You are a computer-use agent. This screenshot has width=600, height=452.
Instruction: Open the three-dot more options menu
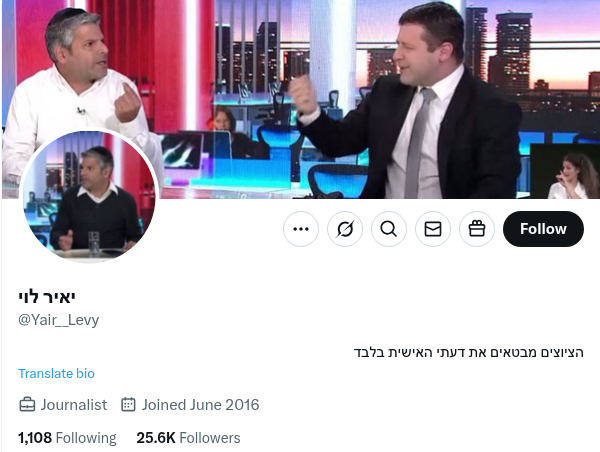tap(301, 229)
